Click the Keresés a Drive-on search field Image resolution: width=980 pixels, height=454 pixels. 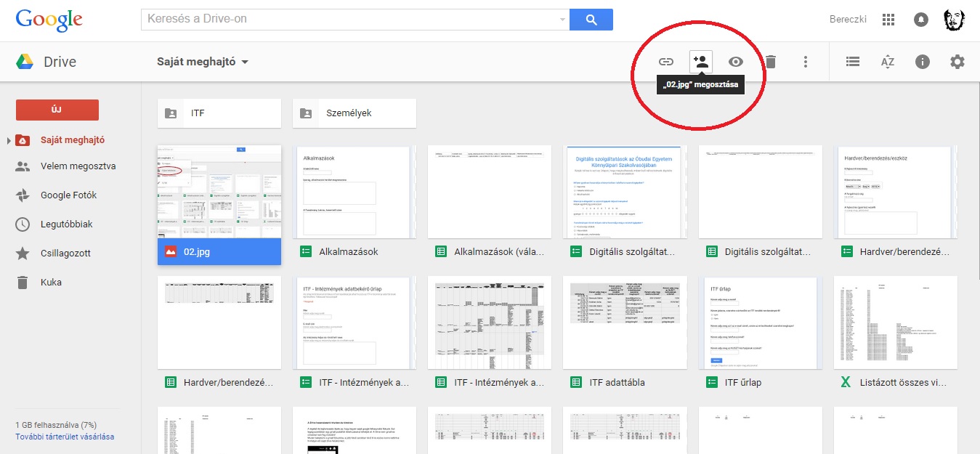[x=349, y=20]
